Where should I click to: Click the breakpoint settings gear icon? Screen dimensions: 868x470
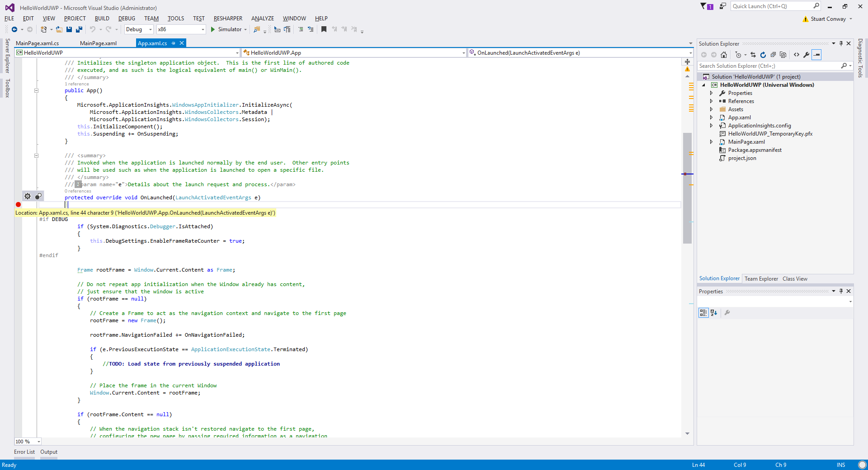(x=28, y=196)
